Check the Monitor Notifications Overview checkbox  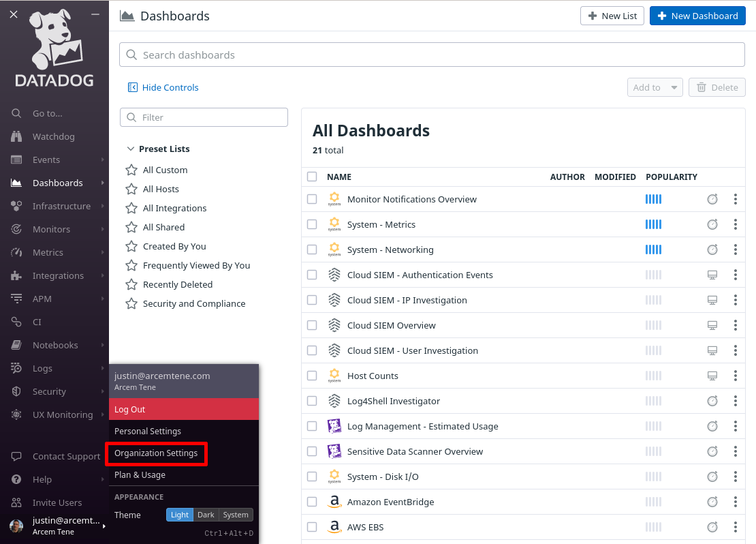(x=312, y=199)
